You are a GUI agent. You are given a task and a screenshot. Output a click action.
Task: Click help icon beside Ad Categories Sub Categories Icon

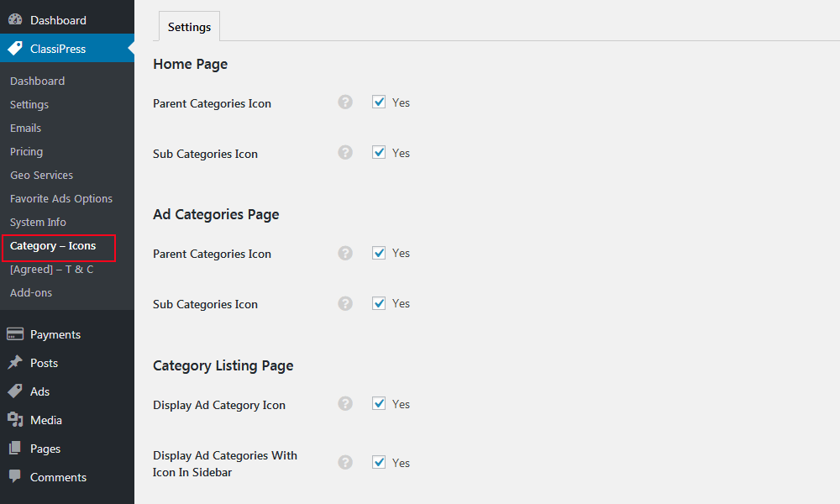point(345,303)
